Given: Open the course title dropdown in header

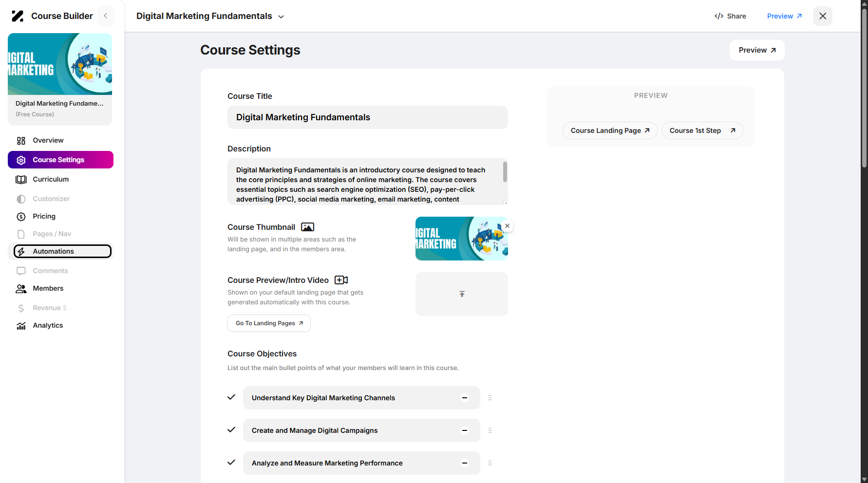Looking at the screenshot, I should [281, 17].
